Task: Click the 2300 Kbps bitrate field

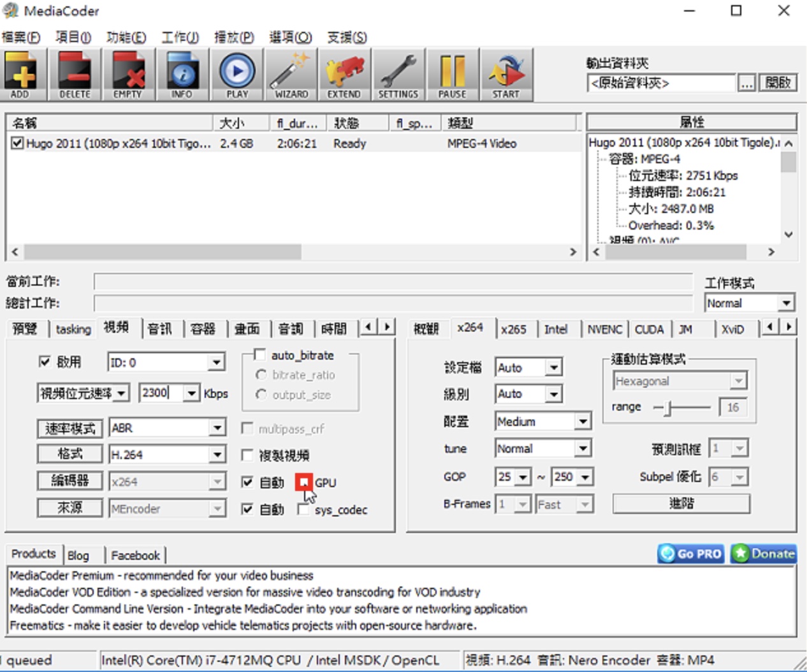Action: click(x=161, y=393)
